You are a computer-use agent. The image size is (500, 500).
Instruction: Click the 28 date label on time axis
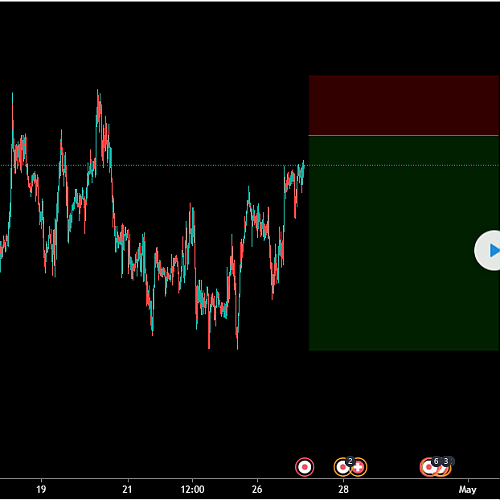click(343, 489)
